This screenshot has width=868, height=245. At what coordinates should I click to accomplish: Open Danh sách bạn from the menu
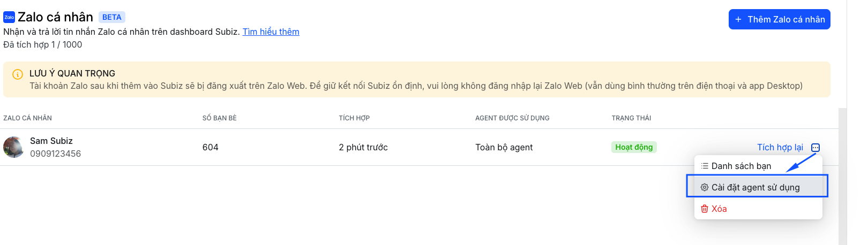741,166
